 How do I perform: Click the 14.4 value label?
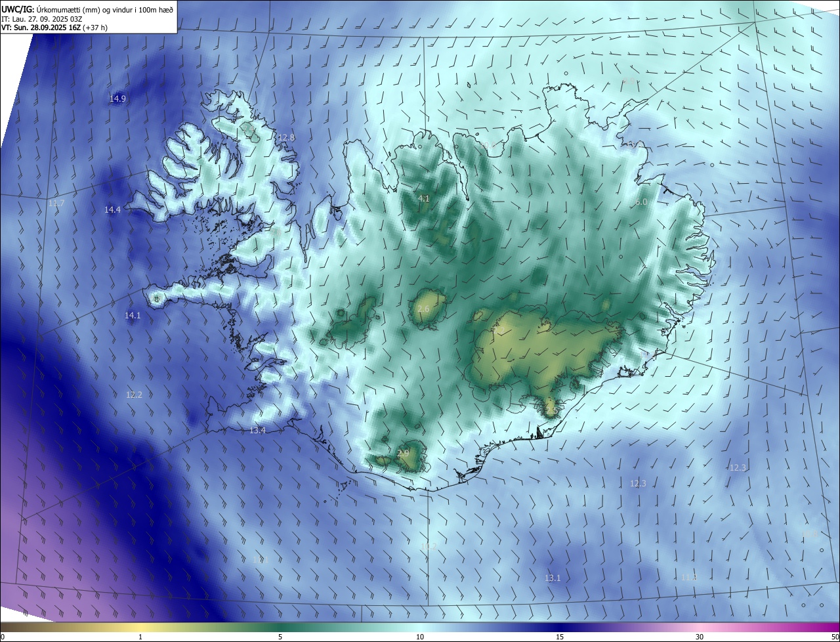click(112, 209)
